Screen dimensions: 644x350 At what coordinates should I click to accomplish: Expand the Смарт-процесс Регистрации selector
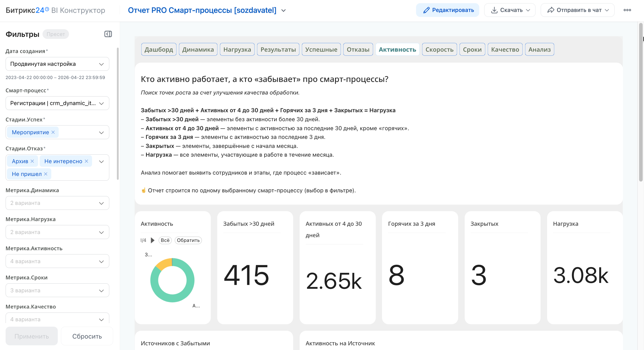57,103
